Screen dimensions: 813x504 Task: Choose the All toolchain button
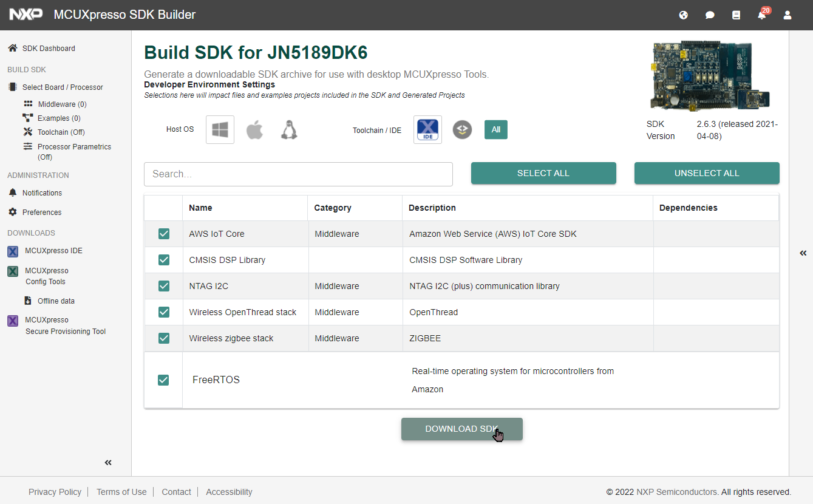pos(496,129)
